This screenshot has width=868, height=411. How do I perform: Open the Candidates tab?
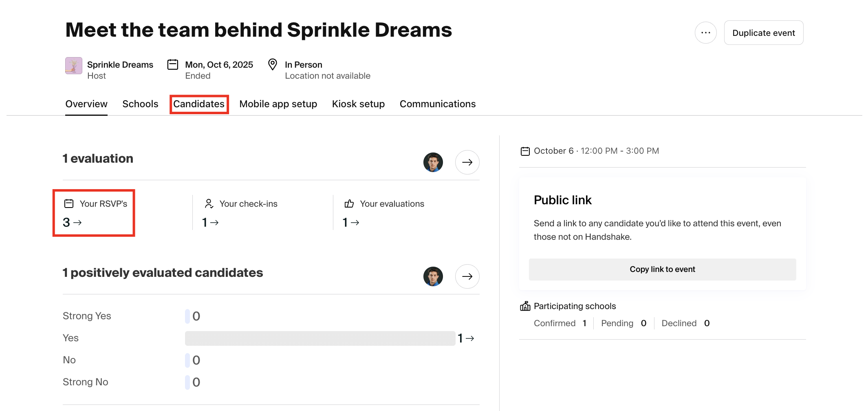tap(199, 104)
